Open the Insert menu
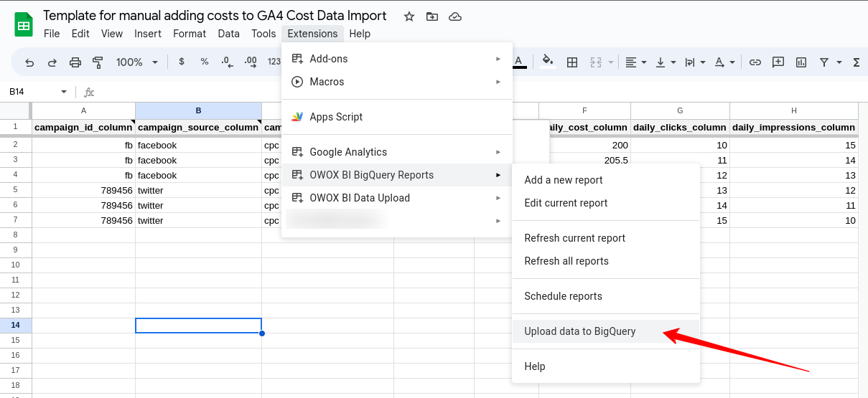 coord(148,34)
